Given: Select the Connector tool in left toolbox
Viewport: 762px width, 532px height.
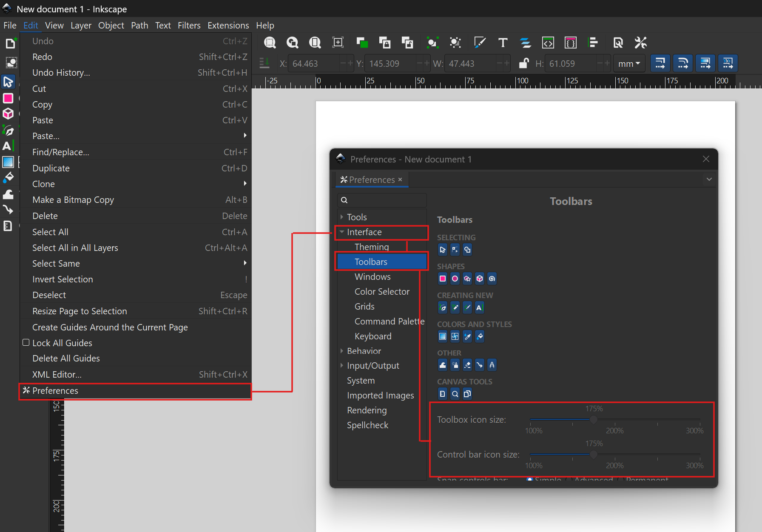Looking at the screenshot, I should click(8, 210).
